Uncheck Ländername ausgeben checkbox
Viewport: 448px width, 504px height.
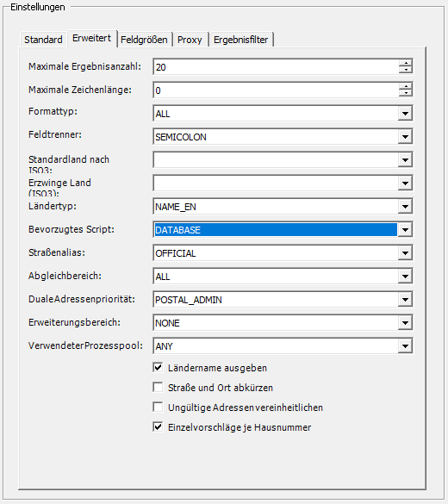(158, 368)
